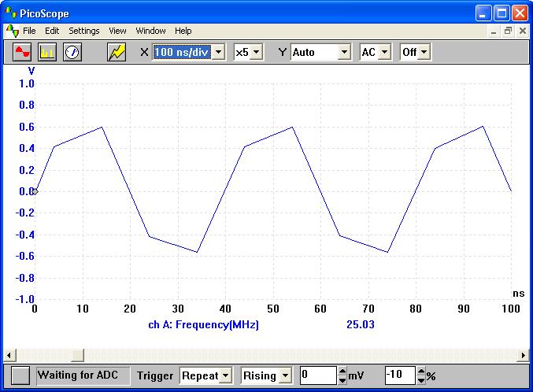The width and height of the screenshot is (533, 392).
Task: Minimize the PicoScope main window
Action: pyautogui.click(x=483, y=13)
